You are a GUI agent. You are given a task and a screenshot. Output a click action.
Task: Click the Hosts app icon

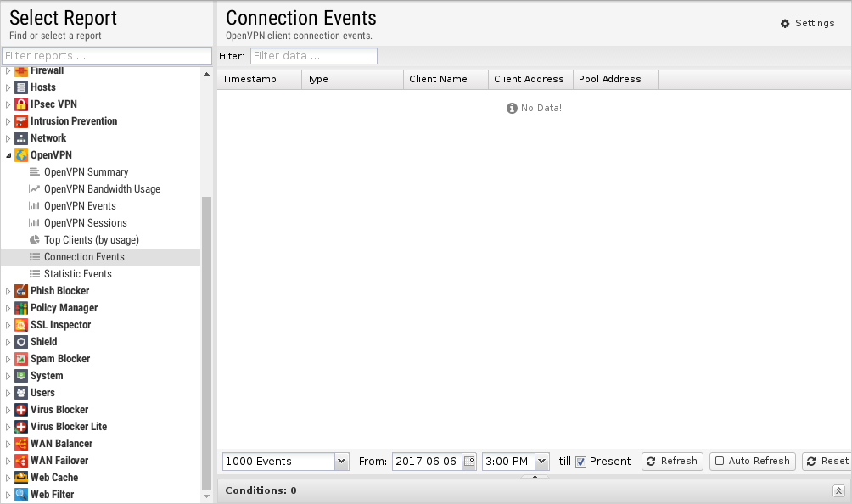click(20, 87)
